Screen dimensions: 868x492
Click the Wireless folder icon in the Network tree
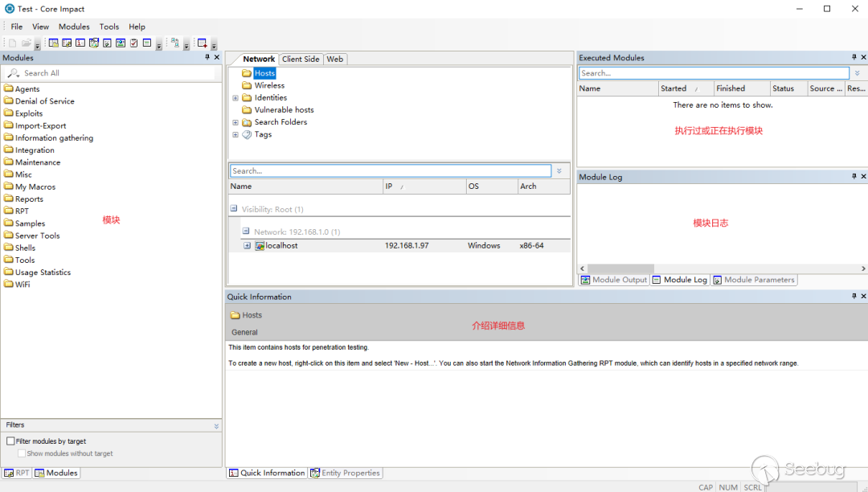[247, 85]
